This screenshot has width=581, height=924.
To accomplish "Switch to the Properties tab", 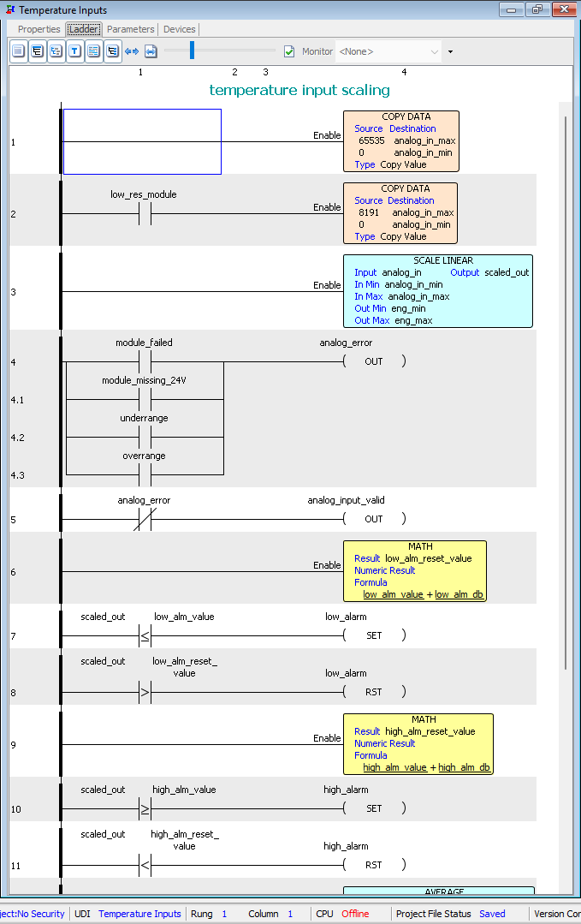I will [39, 29].
